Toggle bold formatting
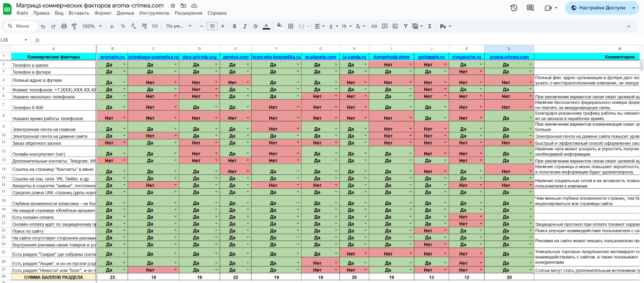The width and height of the screenshot is (644, 283). tap(234, 26)
